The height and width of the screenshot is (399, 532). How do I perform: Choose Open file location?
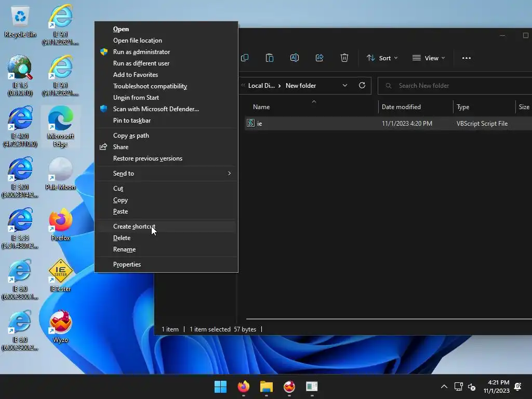click(x=166, y=41)
